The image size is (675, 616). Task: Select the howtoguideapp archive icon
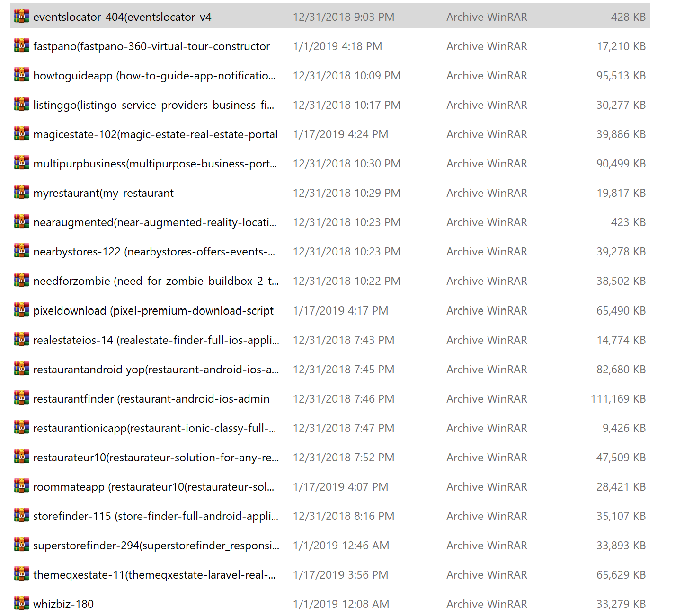pyautogui.click(x=22, y=75)
